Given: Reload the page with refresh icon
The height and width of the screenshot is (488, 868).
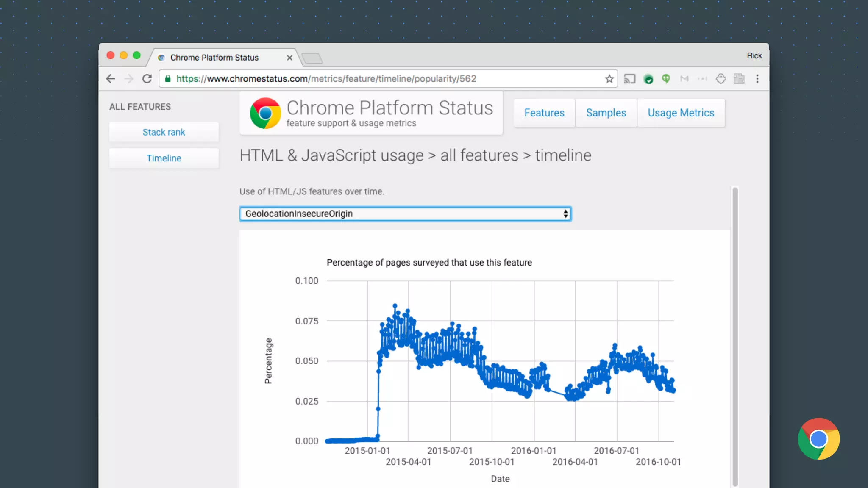Looking at the screenshot, I should [147, 79].
